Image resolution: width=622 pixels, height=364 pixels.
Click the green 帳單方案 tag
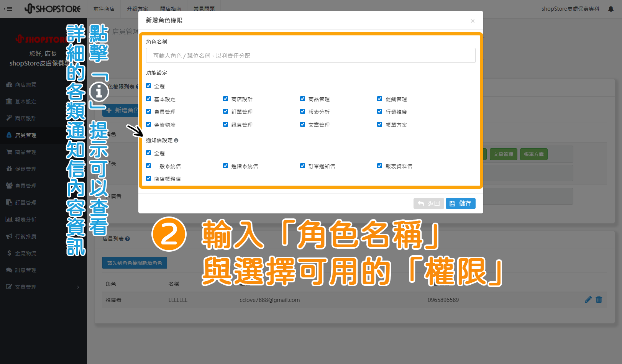[534, 154]
